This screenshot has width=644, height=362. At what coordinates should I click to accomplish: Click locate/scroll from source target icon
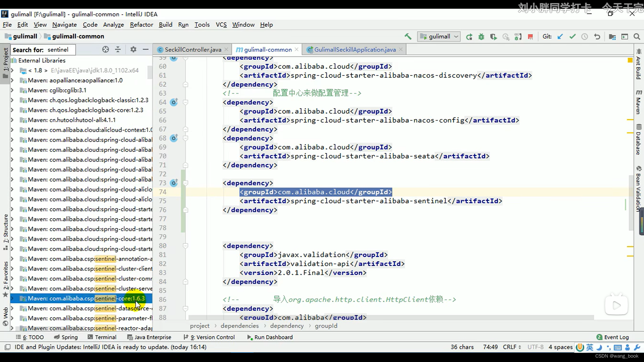pos(106,50)
